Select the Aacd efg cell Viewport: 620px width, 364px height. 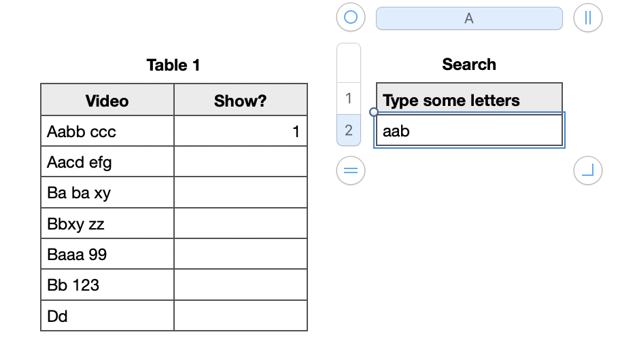click(x=107, y=162)
